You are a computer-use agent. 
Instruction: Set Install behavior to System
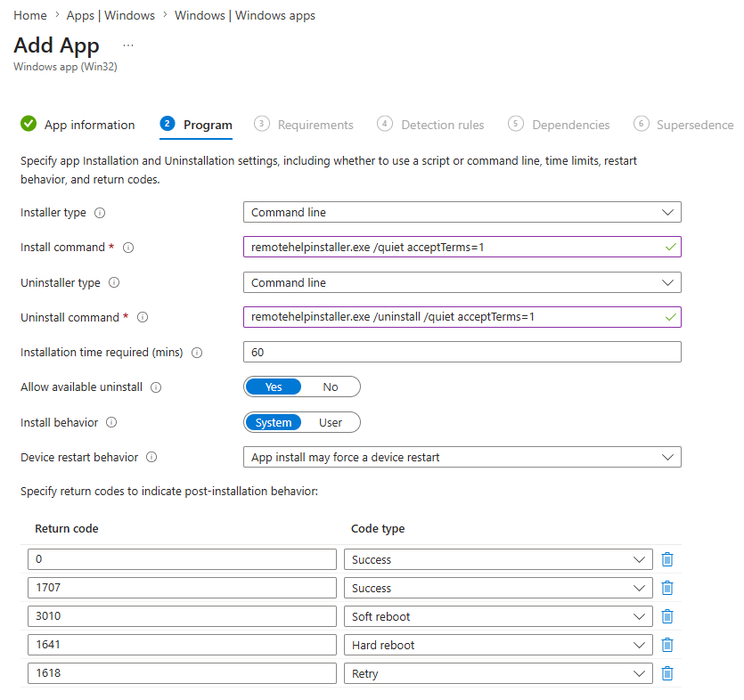tap(274, 422)
